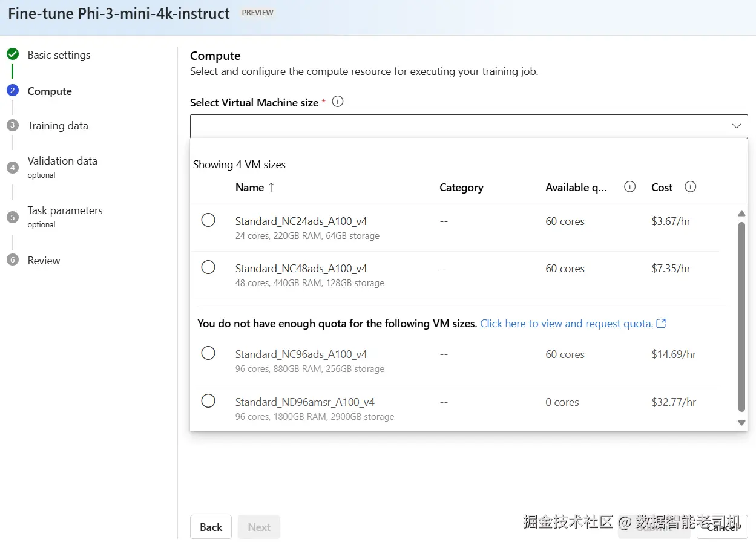Click the VM list scrollbar down arrow

tap(741, 423)
